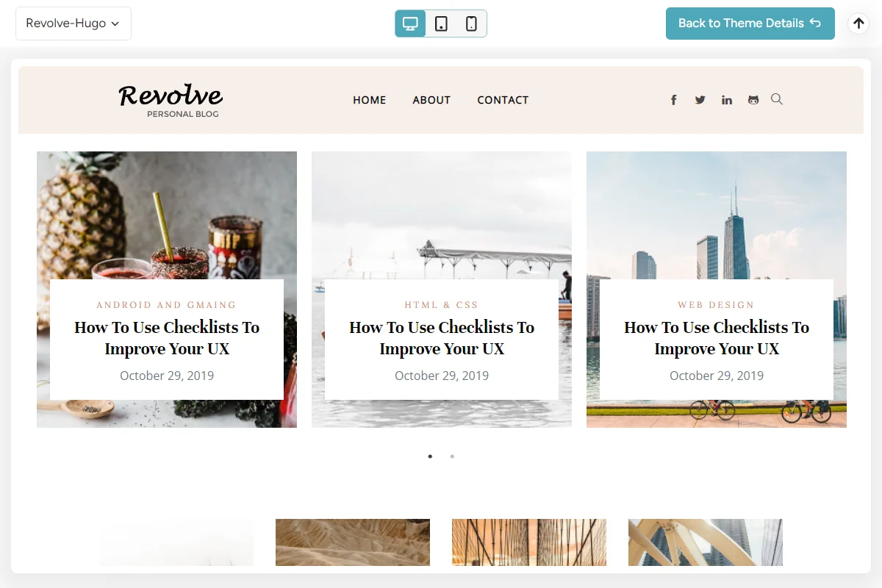Go to the HOME menu item

pyautogui.click(x=370, y=100)
